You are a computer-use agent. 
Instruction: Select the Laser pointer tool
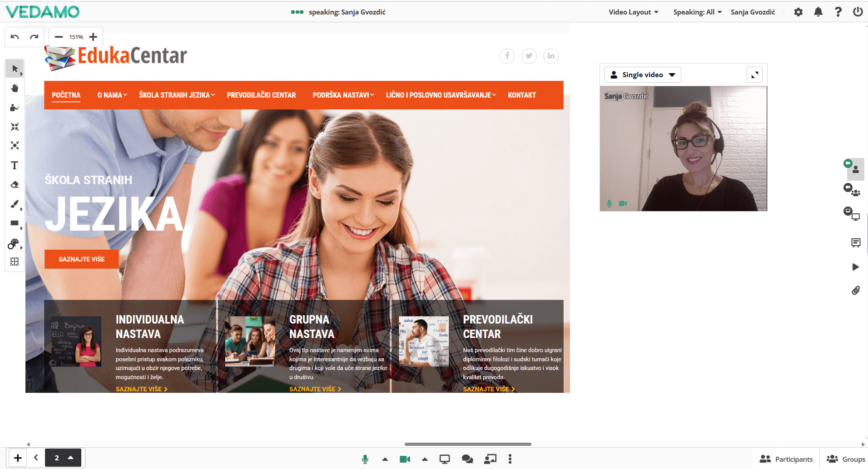15,108
